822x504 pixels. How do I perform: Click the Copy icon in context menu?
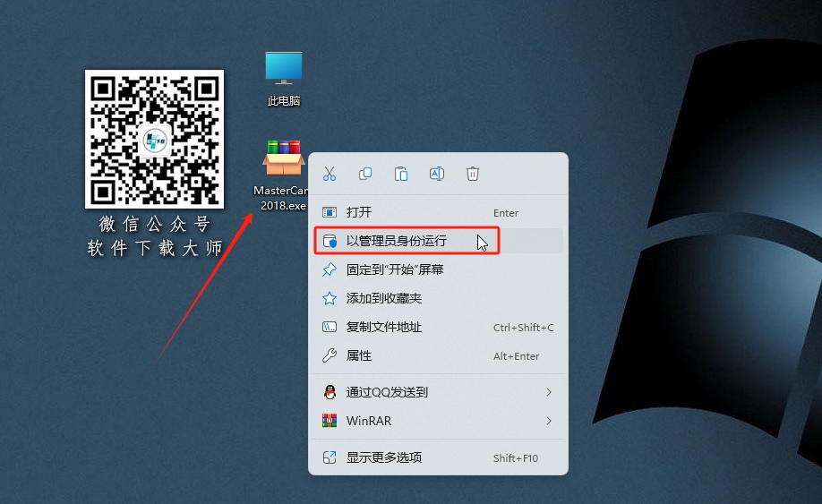tap(364, 174)
